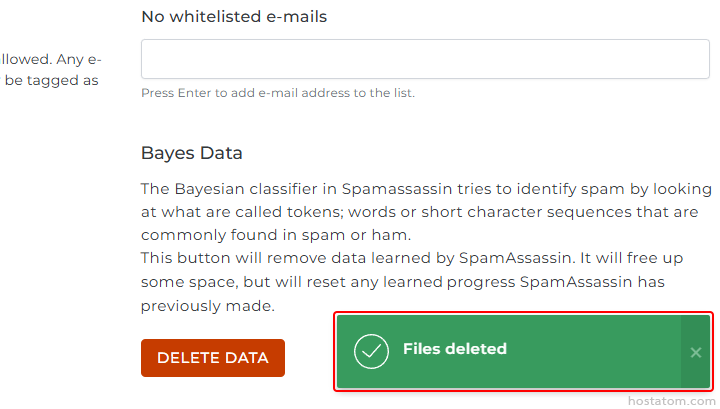
Task: Click the "llowed. Any e-" cut-off text
Action: (x=50, y=59)
